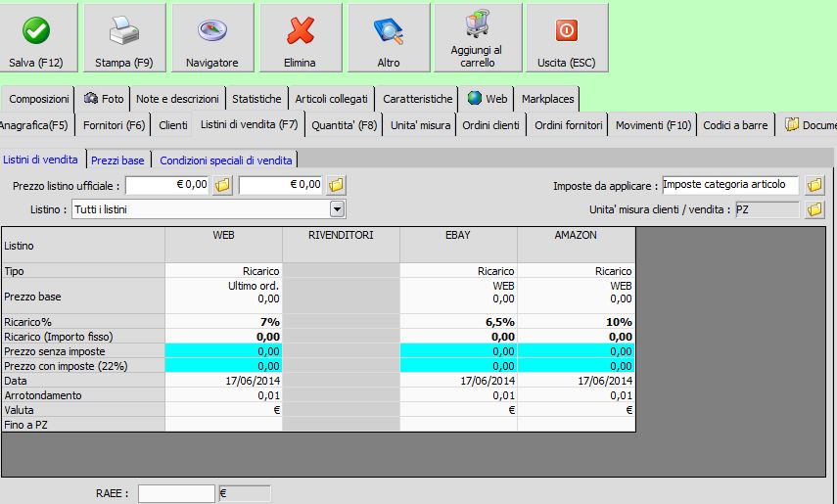
Task: Click the first Prezzo listino ufficiale field
Action: point(167,185)
